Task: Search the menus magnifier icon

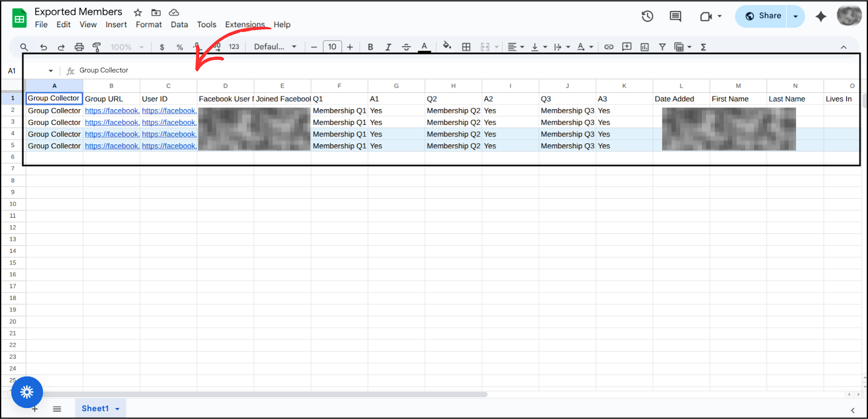Action: [24, 47]
